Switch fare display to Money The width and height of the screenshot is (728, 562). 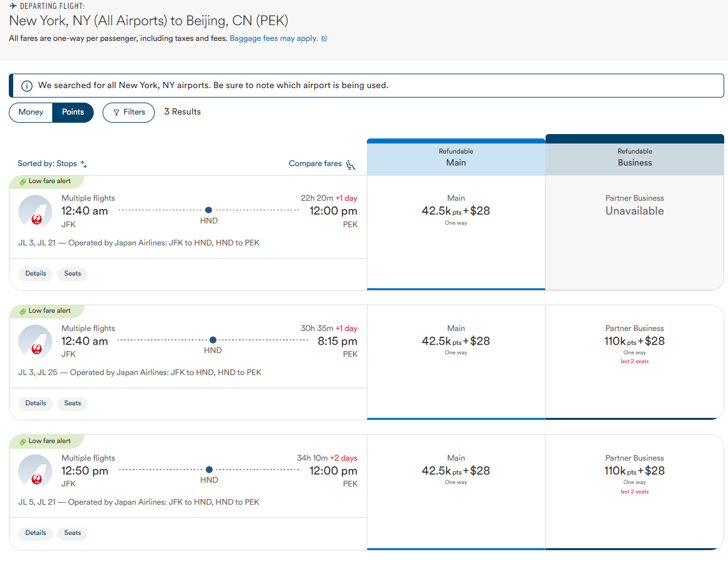(x=31, y=112)
